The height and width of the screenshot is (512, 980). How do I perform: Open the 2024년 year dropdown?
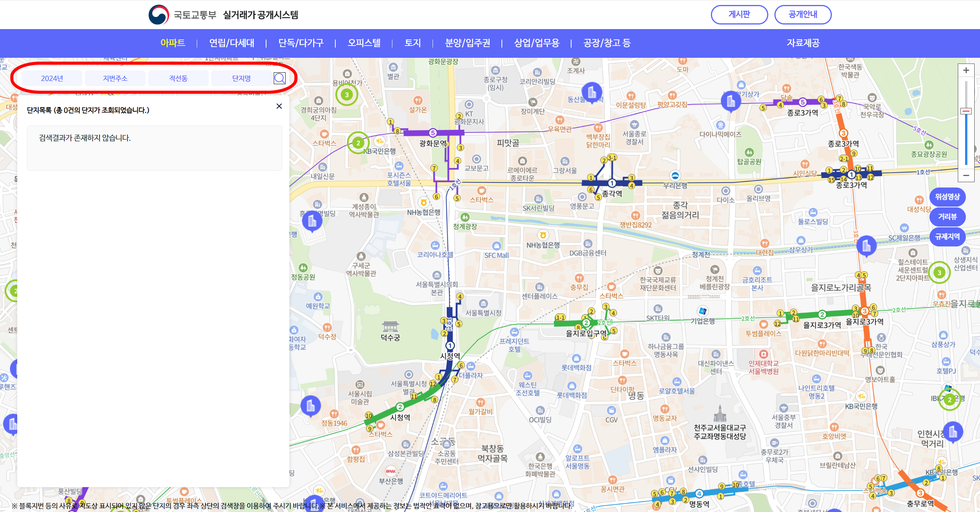pyautogui.click(x=52, y=78)
